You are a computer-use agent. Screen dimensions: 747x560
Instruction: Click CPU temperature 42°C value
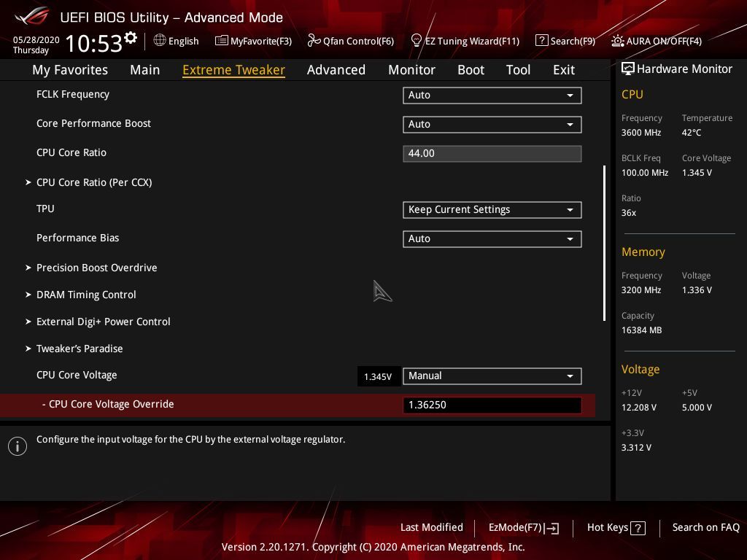point(692,133)
